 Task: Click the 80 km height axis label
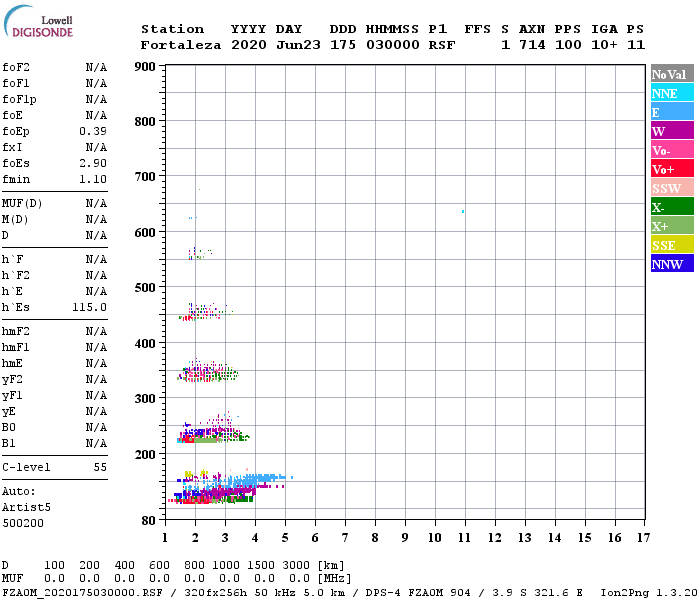(149, 521)
